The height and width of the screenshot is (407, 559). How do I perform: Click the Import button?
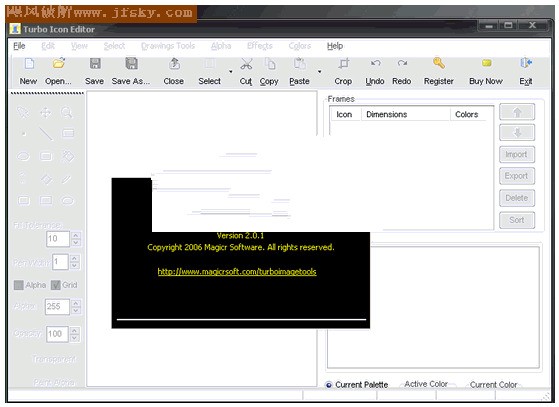pyautogui.click(x=517, y=155)
